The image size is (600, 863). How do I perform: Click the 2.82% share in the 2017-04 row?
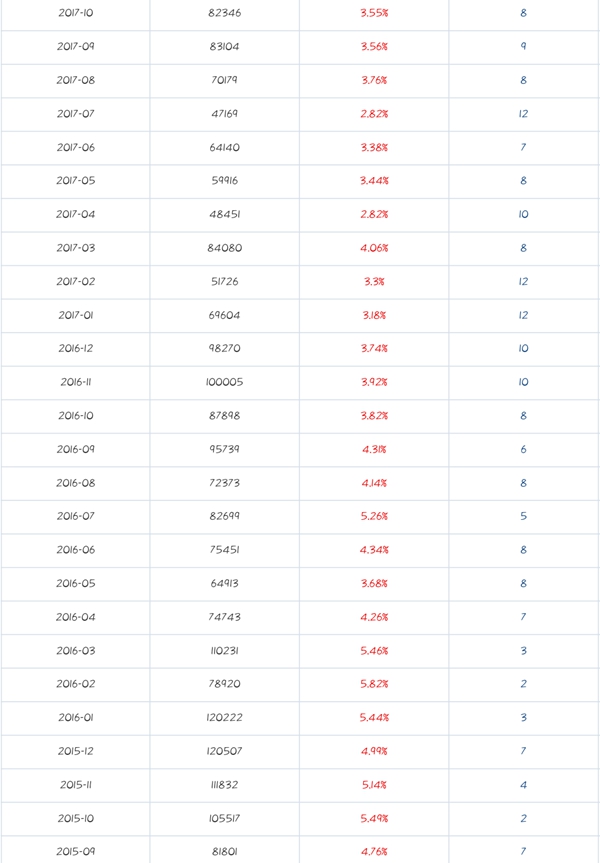[x=374, y=214]
